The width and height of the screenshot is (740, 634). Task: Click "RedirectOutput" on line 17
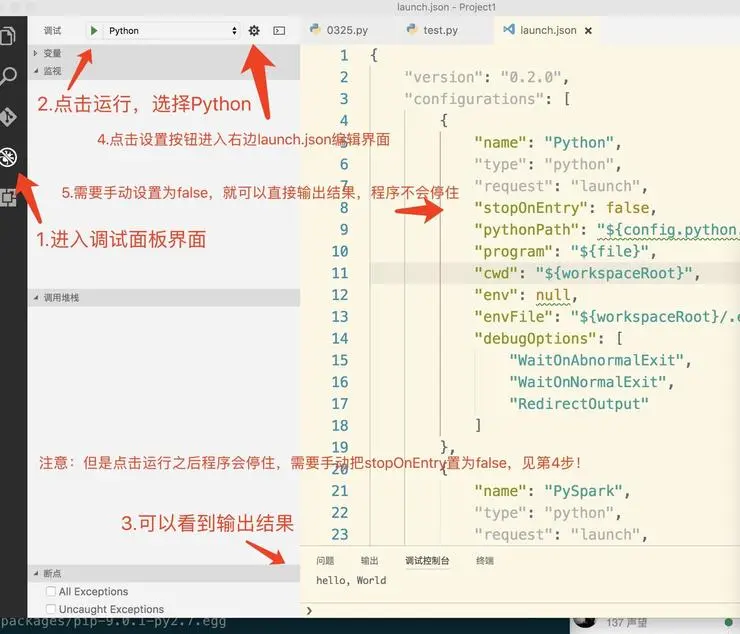[579, 404]
